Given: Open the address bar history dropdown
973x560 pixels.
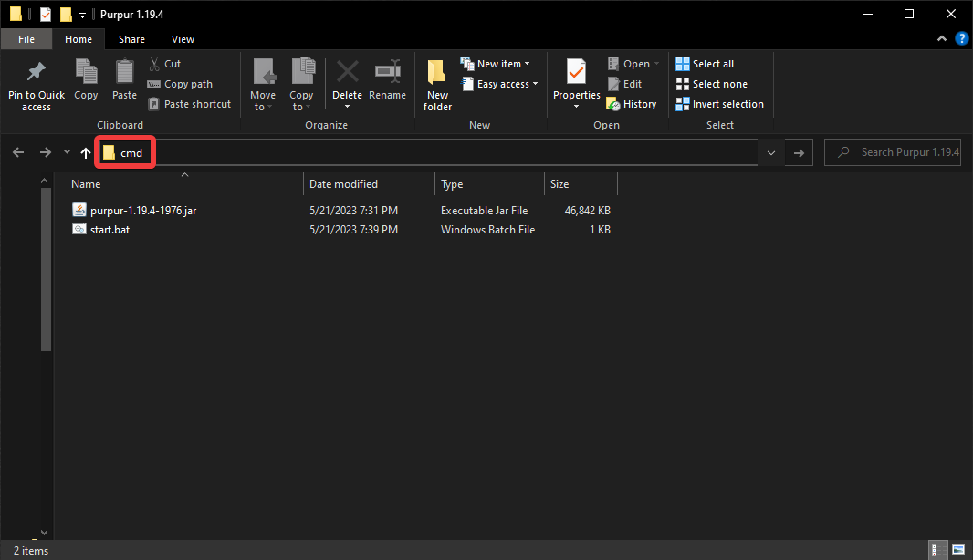Looking at the screenshot, I should coord(772,153).
